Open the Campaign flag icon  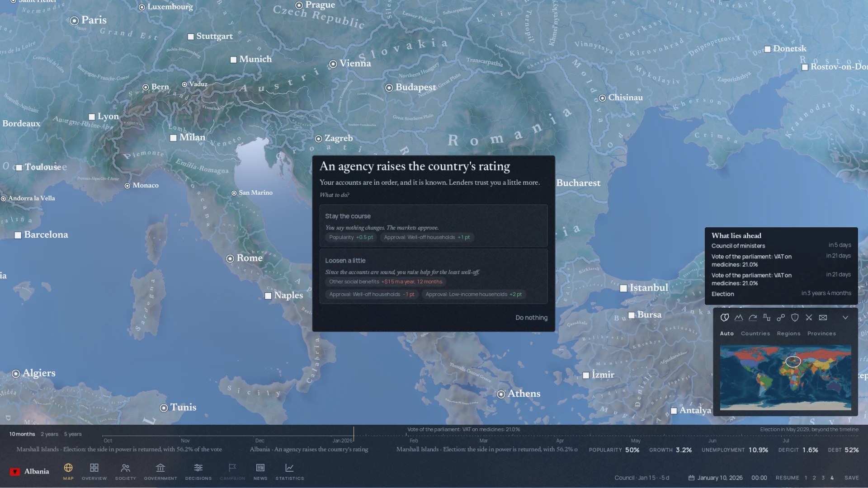(232, 468)
